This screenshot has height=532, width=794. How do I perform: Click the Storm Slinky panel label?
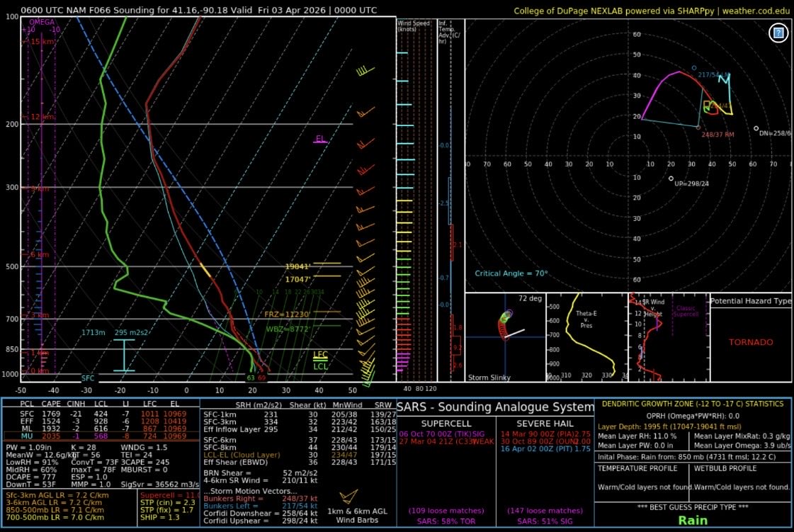[489, 378]
